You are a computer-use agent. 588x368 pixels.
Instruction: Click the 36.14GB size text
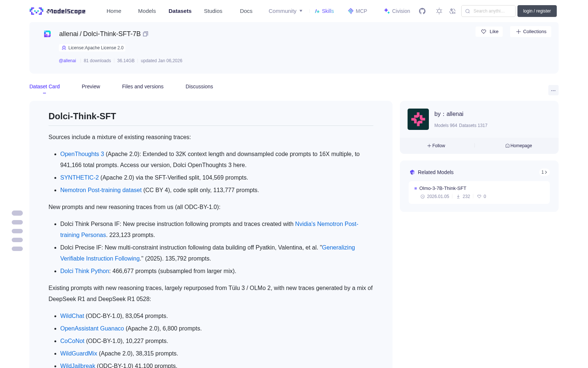click(126, 61)
